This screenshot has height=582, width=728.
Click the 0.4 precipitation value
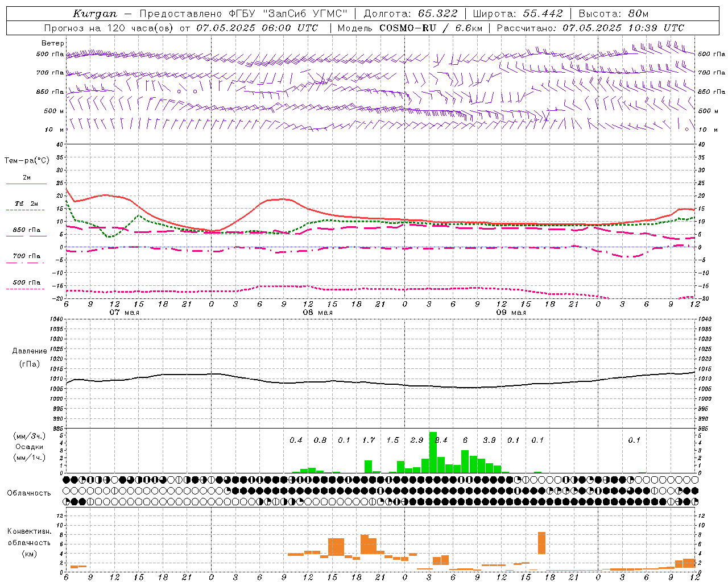tap(296, 440)
